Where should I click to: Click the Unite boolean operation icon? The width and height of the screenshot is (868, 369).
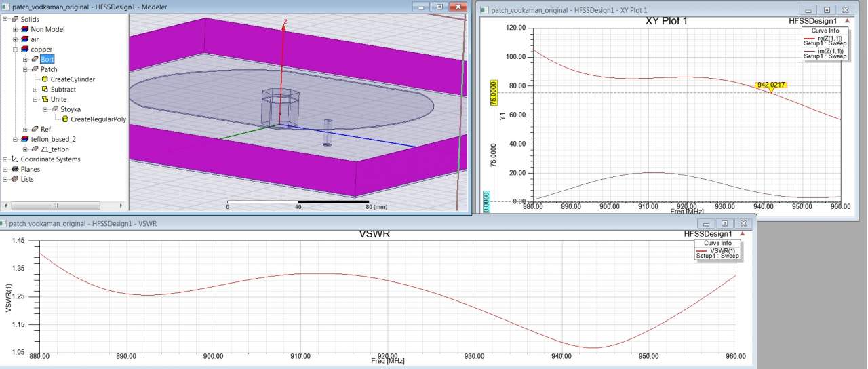coord(45,99)
